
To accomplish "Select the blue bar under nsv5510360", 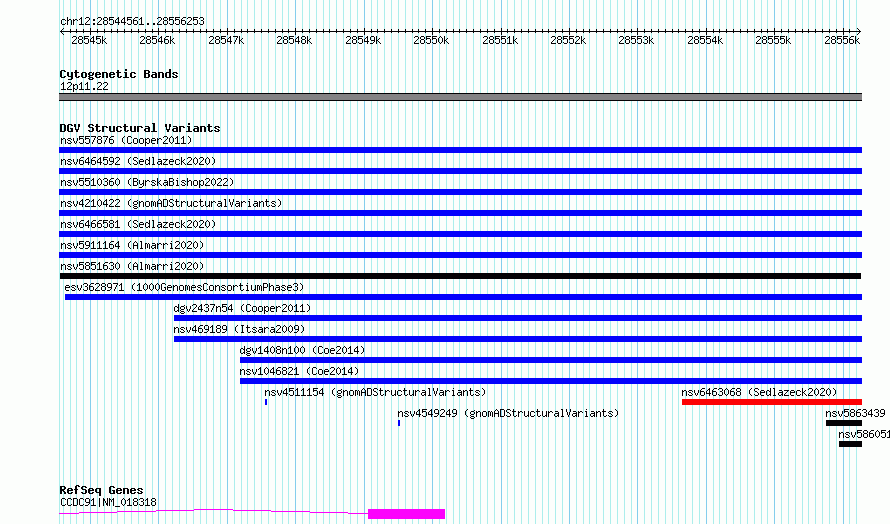I will click(x=460, y=192).
